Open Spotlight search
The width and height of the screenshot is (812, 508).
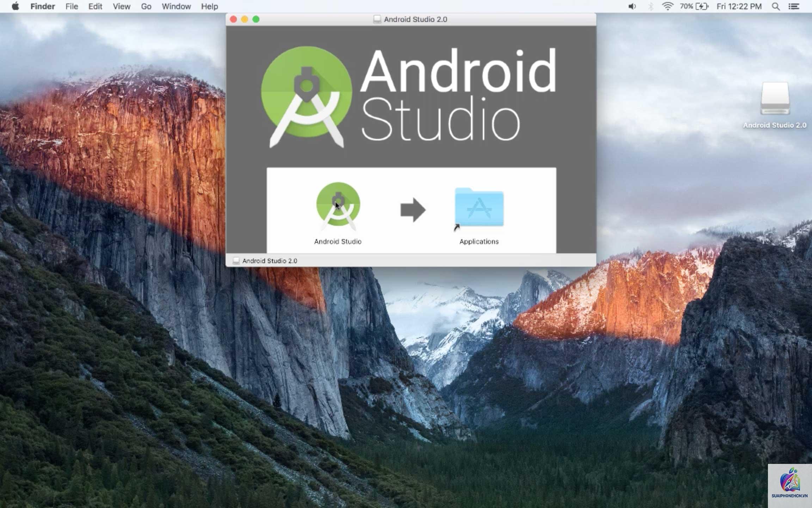pyautogui.click(x=775, y=6)
